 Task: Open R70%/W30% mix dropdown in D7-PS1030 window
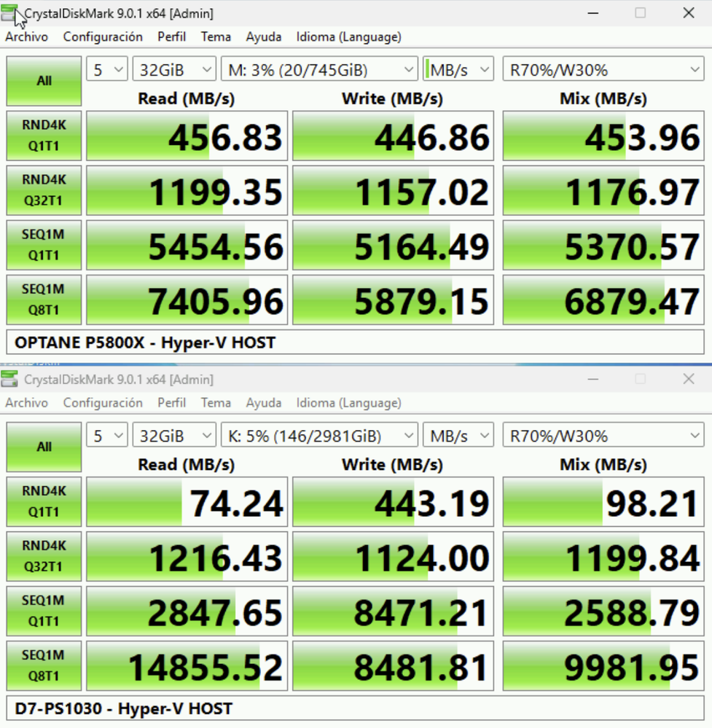(x=603, y=436)
